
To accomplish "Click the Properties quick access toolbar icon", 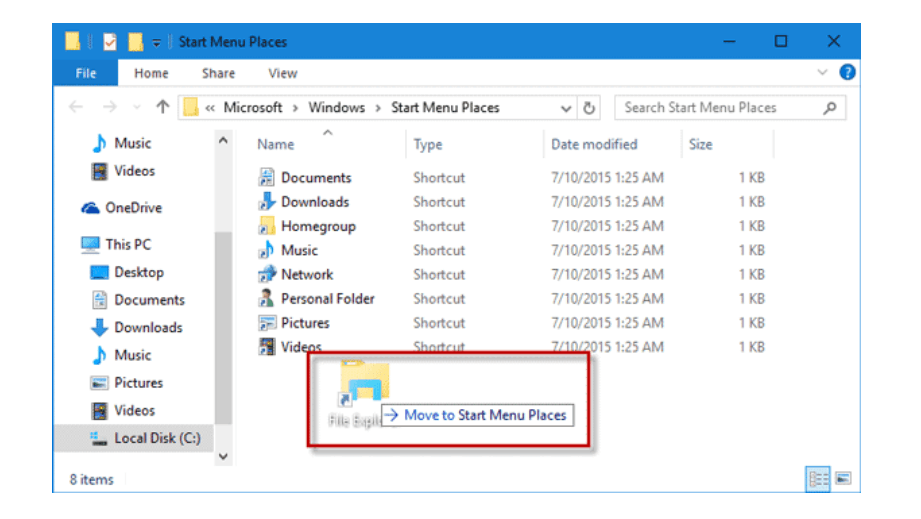I will point(110,42).
